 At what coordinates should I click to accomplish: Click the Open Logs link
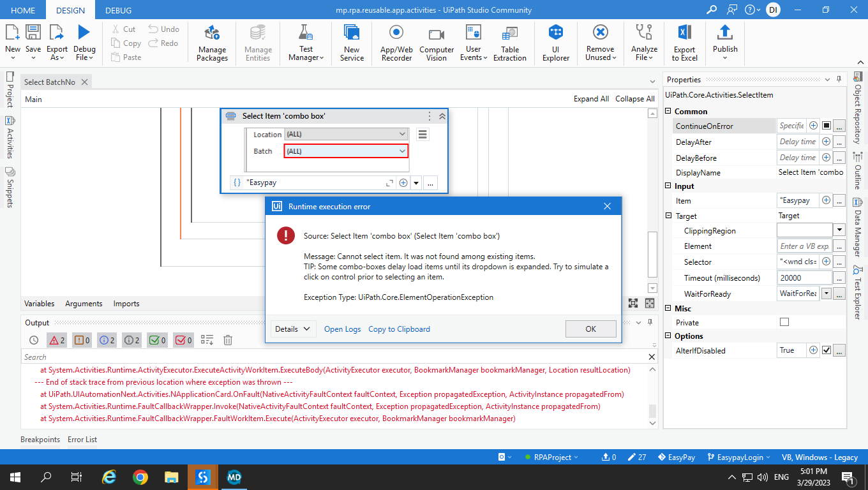(x=342, y=329)
